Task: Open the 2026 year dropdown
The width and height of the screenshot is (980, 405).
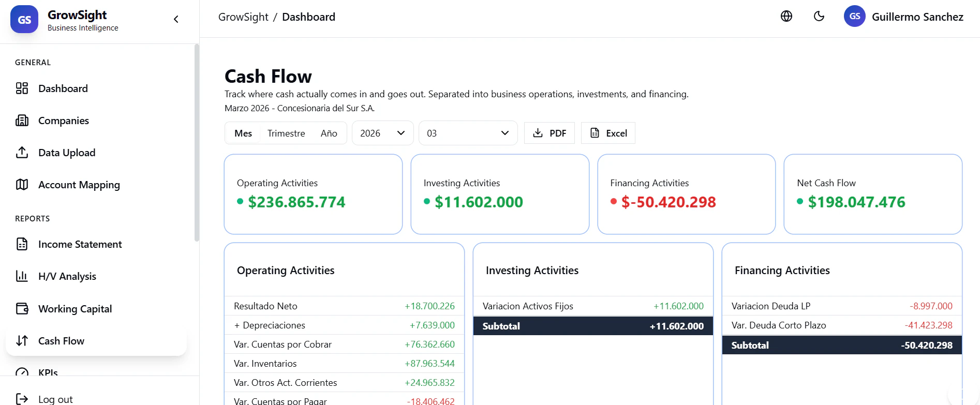Action: [x=383, y=133]
